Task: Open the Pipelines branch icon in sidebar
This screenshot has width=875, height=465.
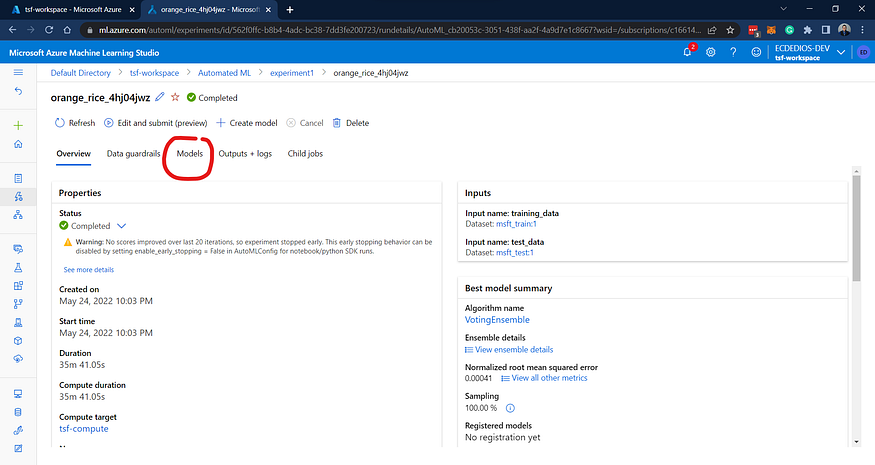Action: (x=18, y=304)
